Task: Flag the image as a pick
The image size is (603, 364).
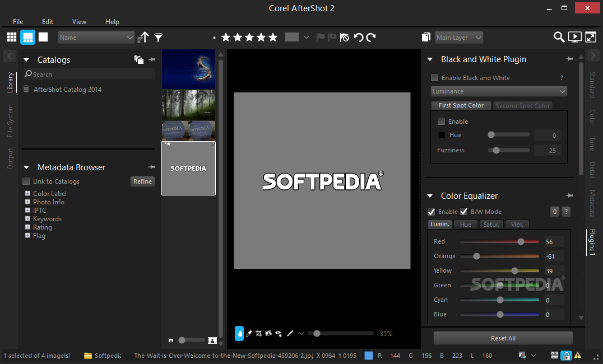Action: click(321, 38)
